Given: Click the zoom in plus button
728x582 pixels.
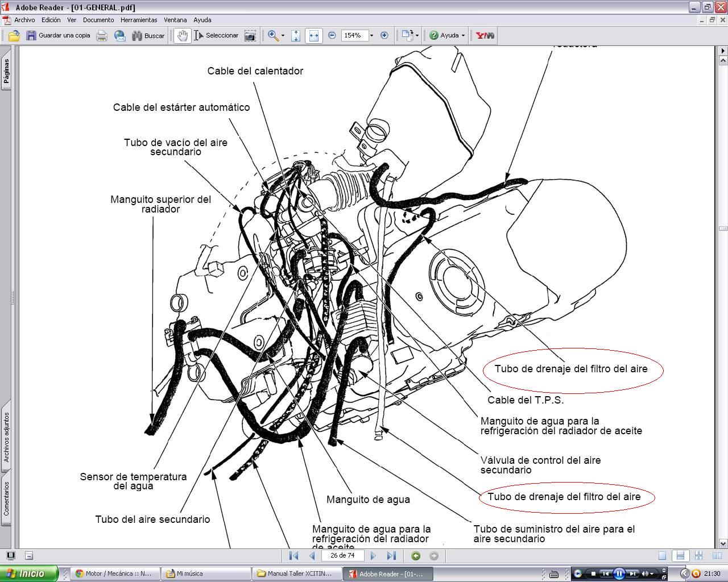Looking at the screenshot, I should point(384,35).
